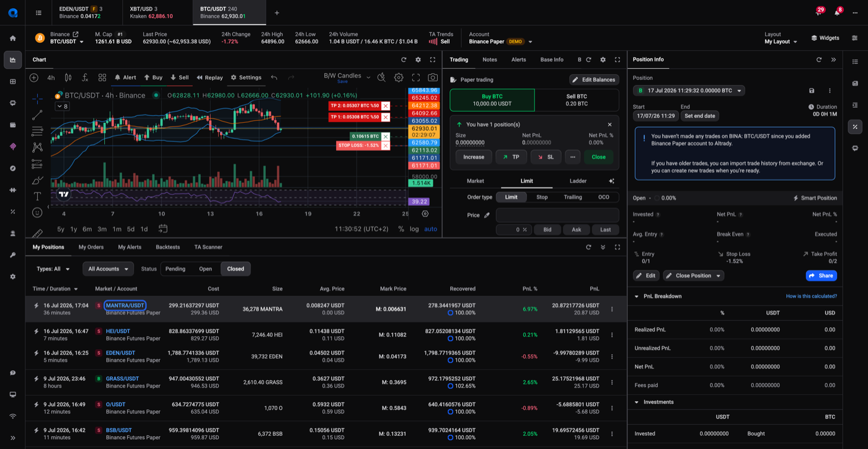Open the chart indicators fx menu
Viewport: 868px width, 449px height.
point(85,78)
